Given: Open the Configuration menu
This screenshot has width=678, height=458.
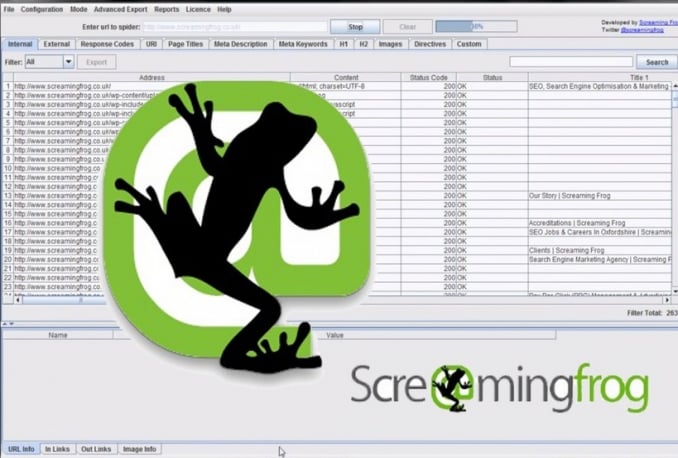Looking at the screenshot, I should [42, 9].
